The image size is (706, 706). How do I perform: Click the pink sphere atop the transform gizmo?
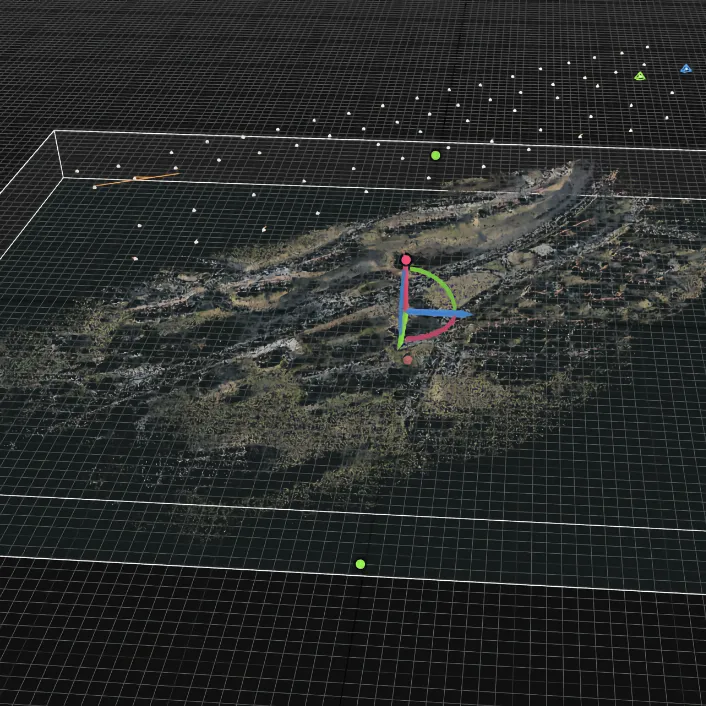(406, 260)
